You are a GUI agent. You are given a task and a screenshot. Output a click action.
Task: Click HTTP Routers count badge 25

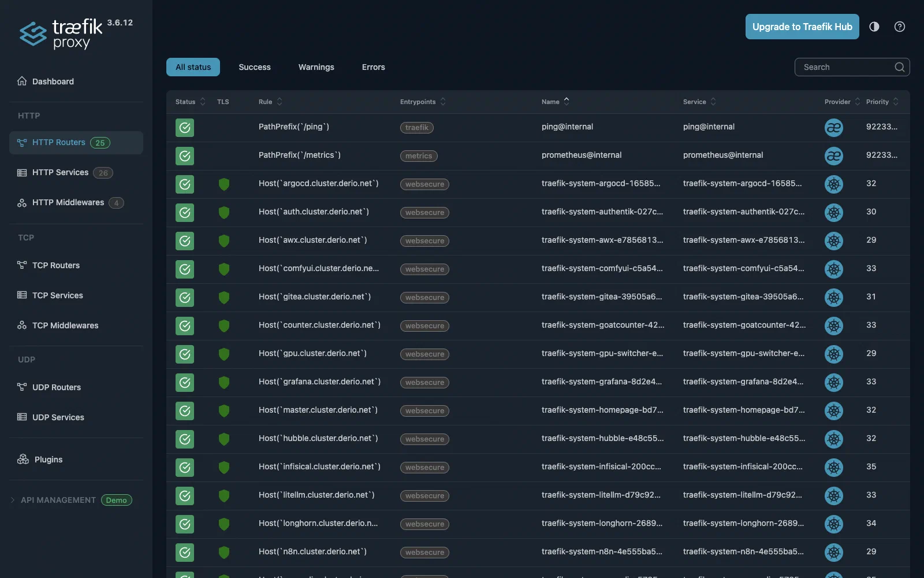[x=100, y=143]
